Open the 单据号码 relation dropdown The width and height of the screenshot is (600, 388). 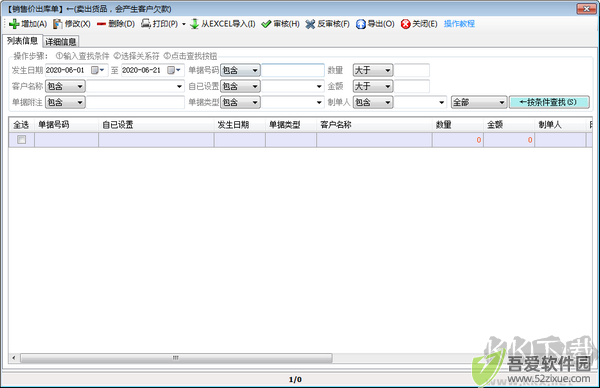240,70
